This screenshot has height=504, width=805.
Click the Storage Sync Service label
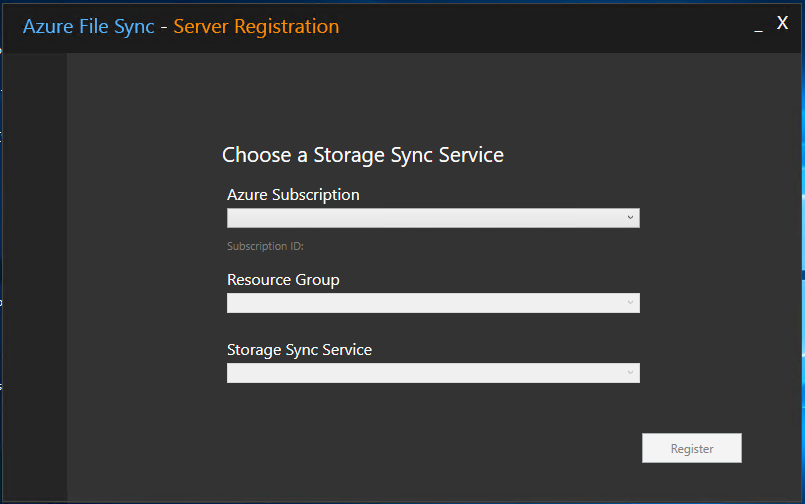click(299, 350)
